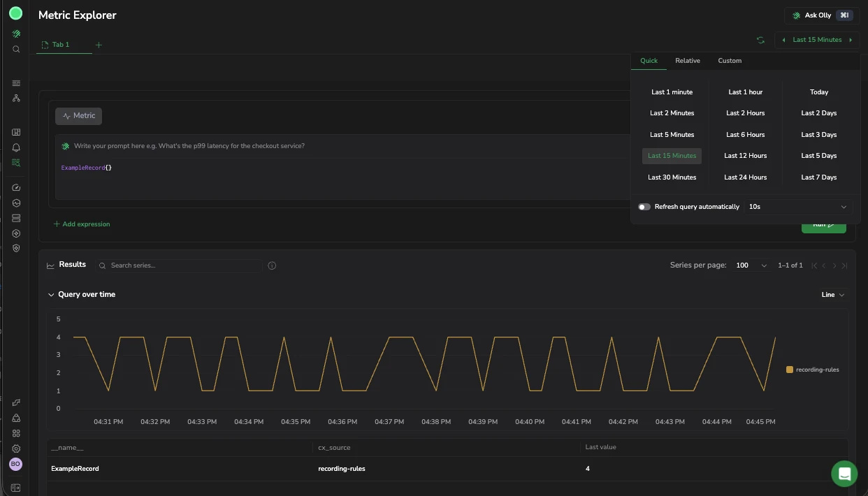Viewport: 868px width, 496px height.
Task: Click the ExampleRecord{} query editor
Action: pyautogui.click(x=342, y=178)
